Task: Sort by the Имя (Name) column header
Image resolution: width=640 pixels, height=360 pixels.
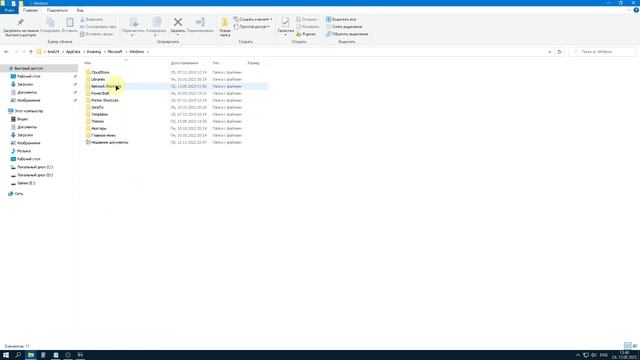Action: [x=88, y=63]
